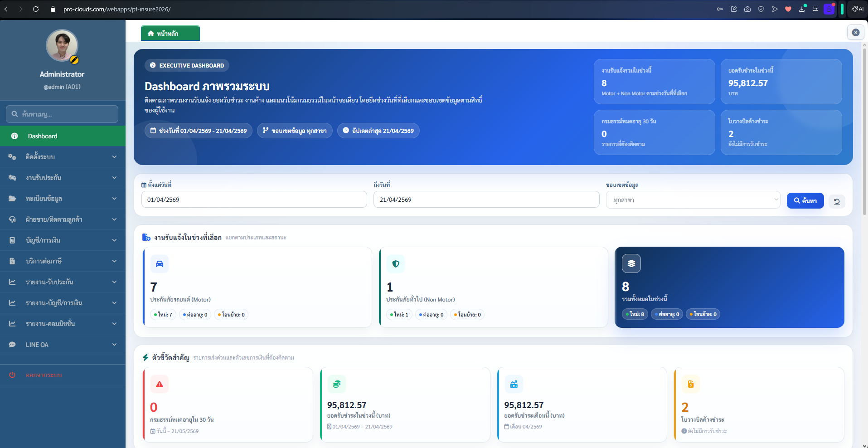The image size is (868, 448).
Task: Click the layers icon on total card
Action: pos(631,263)
